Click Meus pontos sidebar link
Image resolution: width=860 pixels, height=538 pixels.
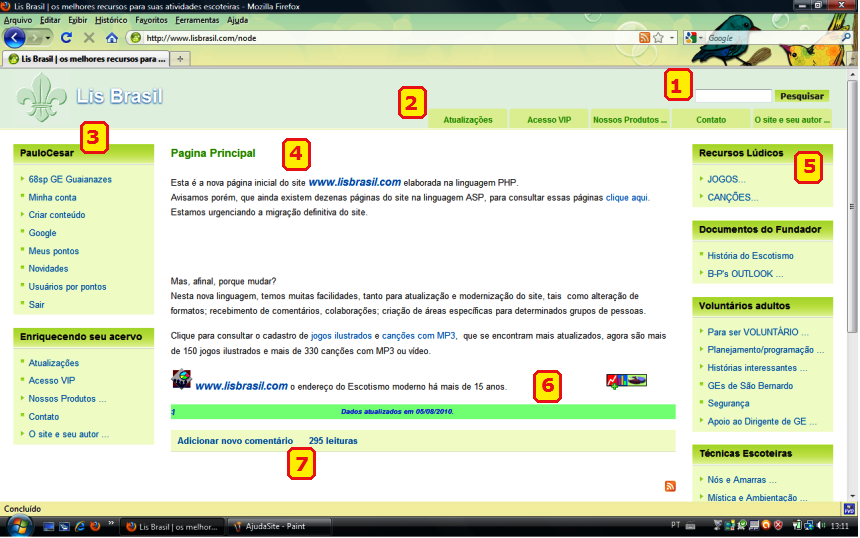pyautogui.click(x=54, y=251)
